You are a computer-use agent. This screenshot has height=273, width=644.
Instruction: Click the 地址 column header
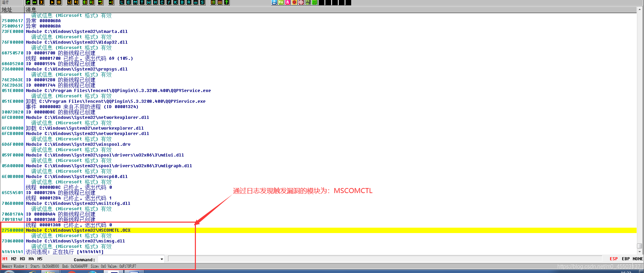(x=12, y=10)
